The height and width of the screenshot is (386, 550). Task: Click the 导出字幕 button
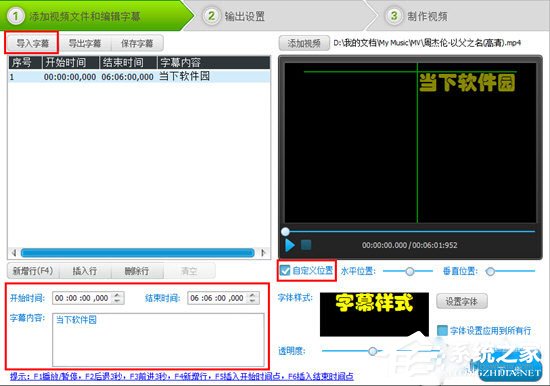coord(85,44)
